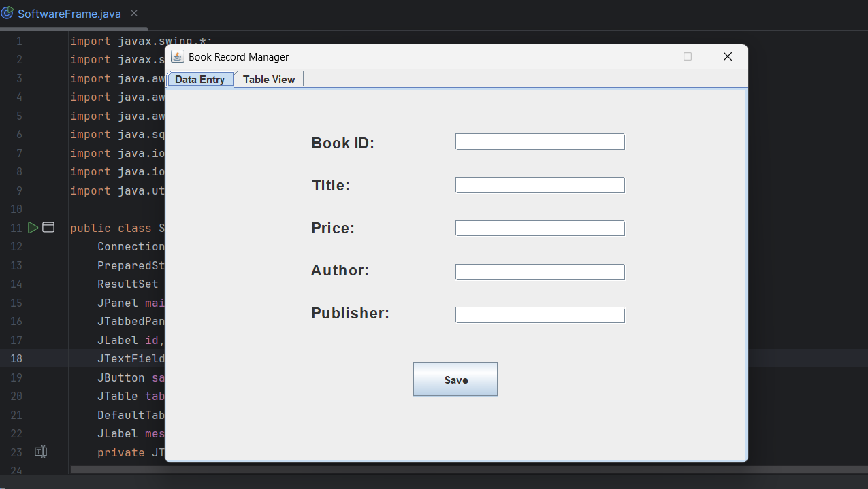Click 'JPanel' code on line 15
868x489 pixels.
coord(118,303)
